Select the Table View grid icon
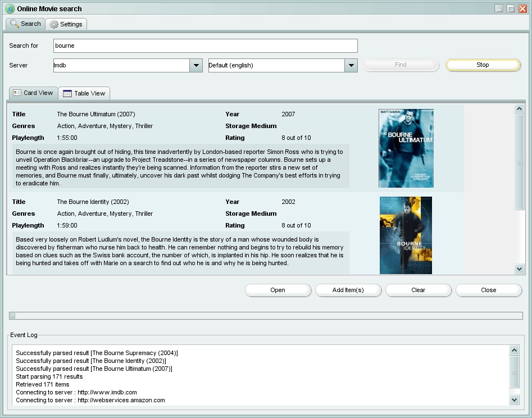Image resolution: width=532 pixels, height=418 pixels. pyautogui.click(x=68, y=93)
